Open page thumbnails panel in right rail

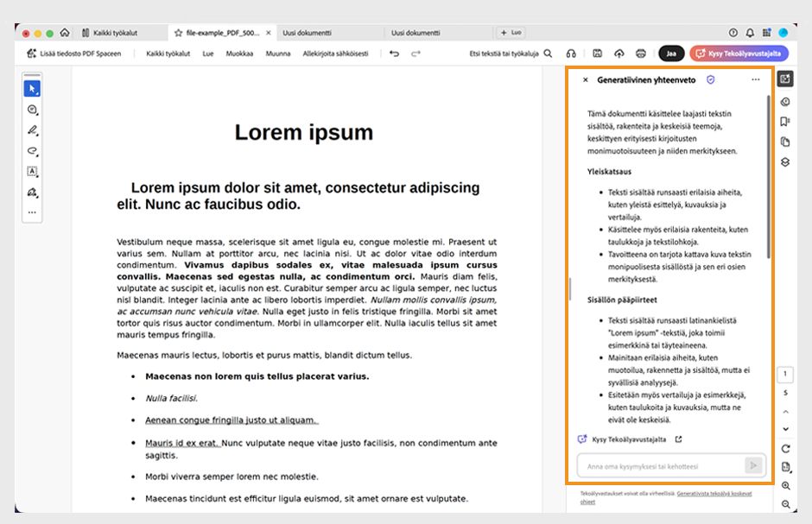pos(785,142)
